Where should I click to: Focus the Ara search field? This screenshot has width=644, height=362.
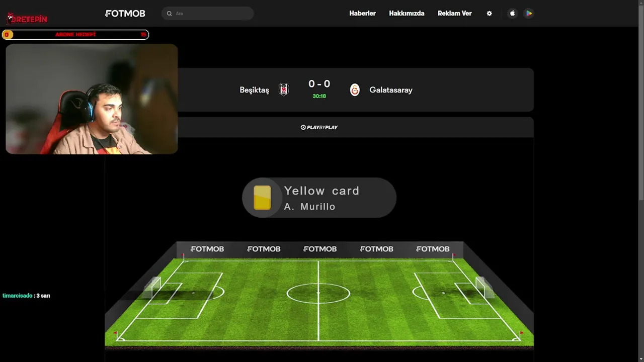pos(207,14)
